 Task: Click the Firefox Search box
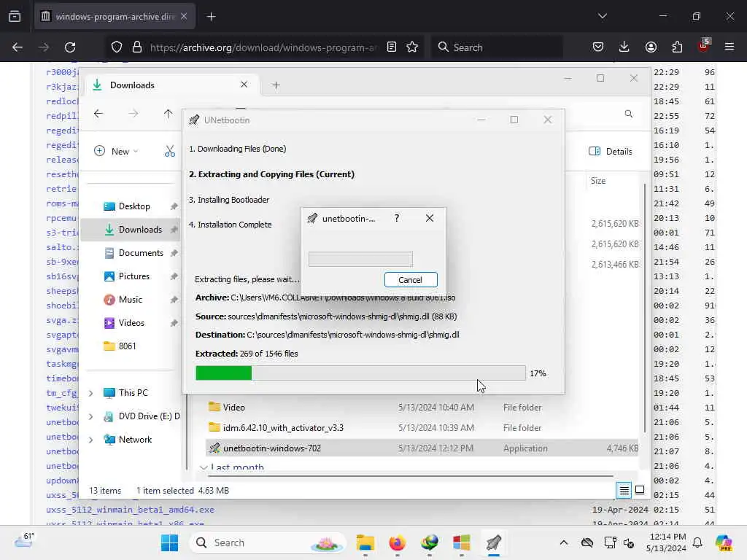point(497,47)
